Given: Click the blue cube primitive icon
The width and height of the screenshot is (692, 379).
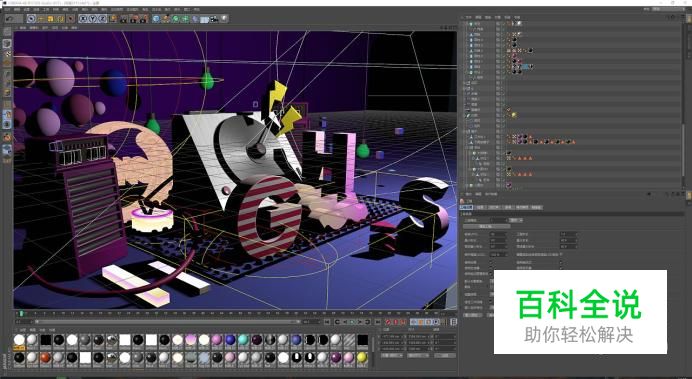Looking at the screenshot, I should (x=156, y=19).
